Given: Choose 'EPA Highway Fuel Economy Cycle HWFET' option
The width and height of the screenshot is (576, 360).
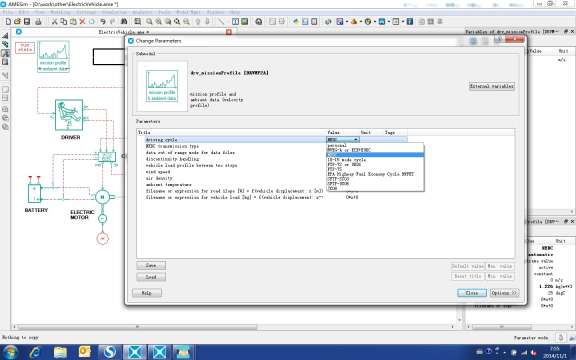Looking at the screenshot, I should (371, 174).
